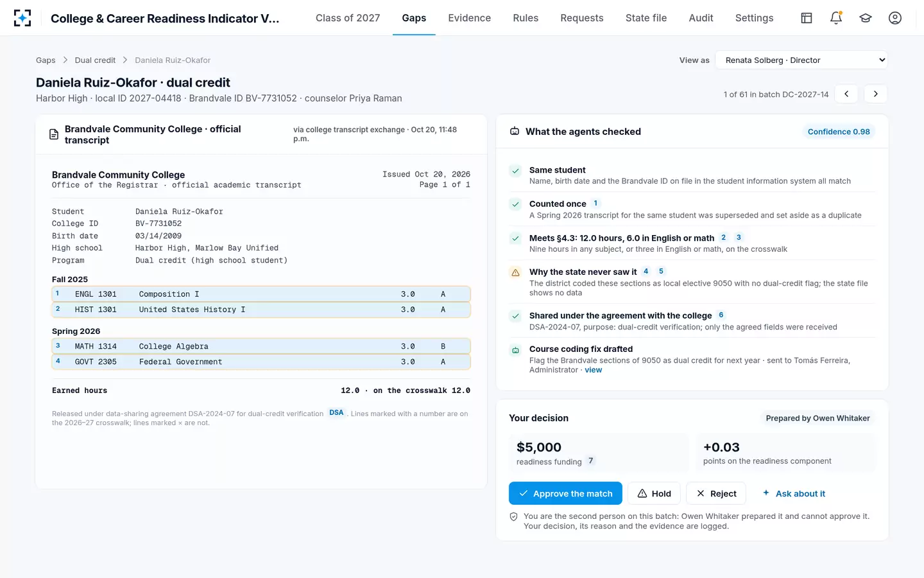This screenshot has width=924, height=578.
Task: Click the Confidence 0.98 badge
Action: 839,132
